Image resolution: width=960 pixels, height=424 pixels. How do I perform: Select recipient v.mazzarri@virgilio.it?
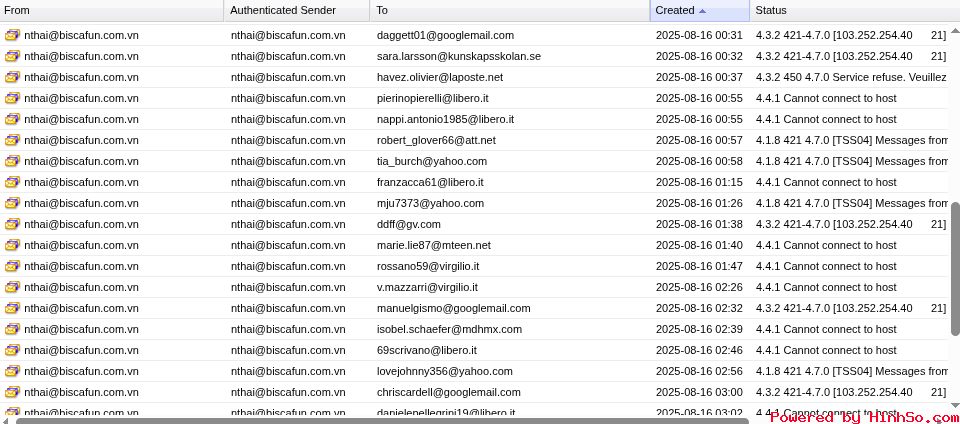[x=427, y=288]
